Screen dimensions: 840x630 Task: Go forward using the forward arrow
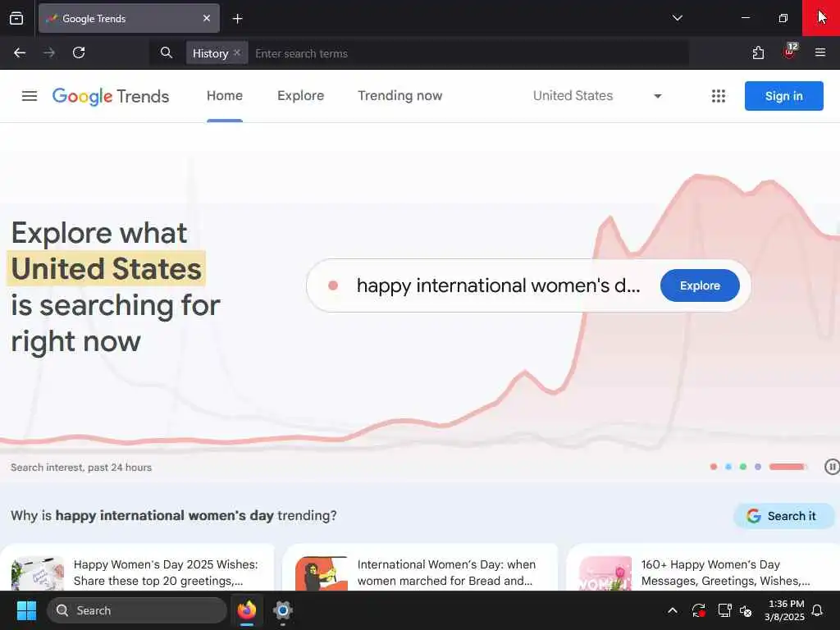pyautogui.click(x=49, y=52)
